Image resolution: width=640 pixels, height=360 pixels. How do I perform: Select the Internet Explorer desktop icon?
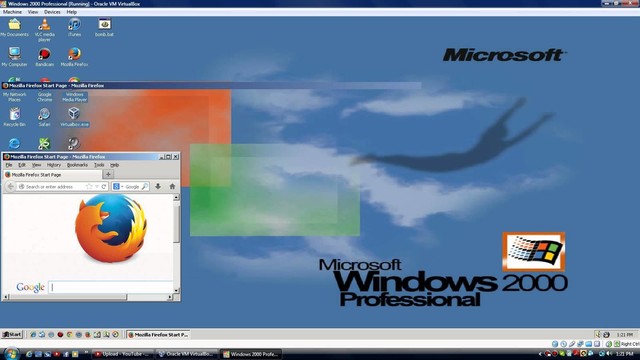click(14, 143)
